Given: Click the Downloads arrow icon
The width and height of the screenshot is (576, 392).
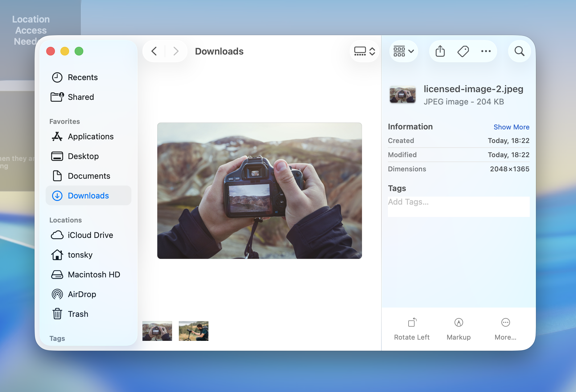Looking at the screenshot, I should pos(57,196).
